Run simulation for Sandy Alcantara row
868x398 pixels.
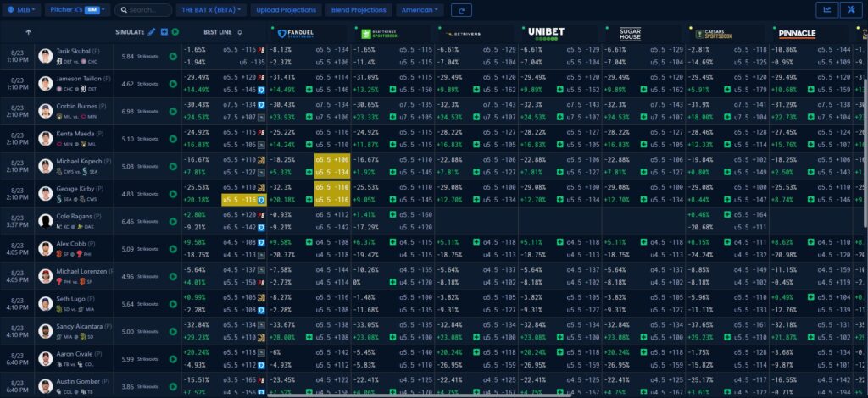(x=173, y=332)
